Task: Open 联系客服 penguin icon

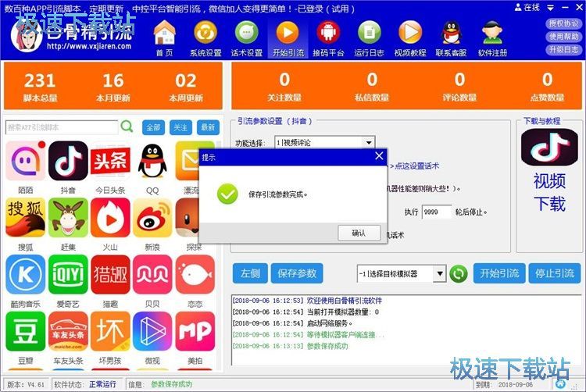Action: [451, 39]
